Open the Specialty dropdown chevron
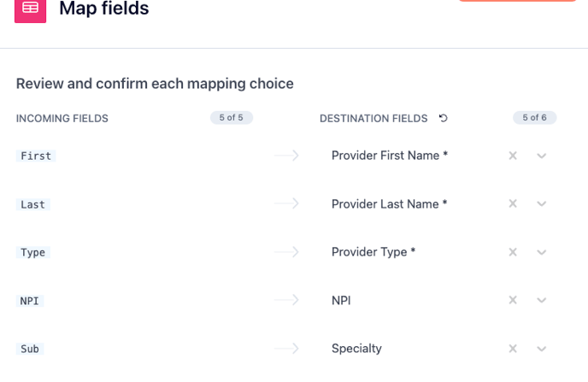 [x=542, y=349]
